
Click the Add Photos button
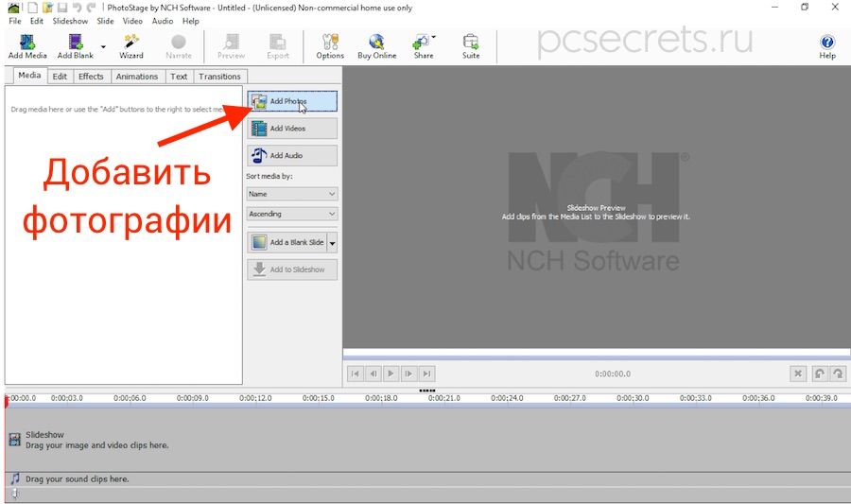coord(292,101)
